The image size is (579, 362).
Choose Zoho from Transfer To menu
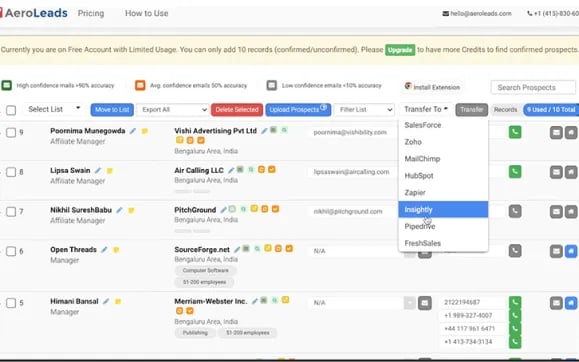443,142
